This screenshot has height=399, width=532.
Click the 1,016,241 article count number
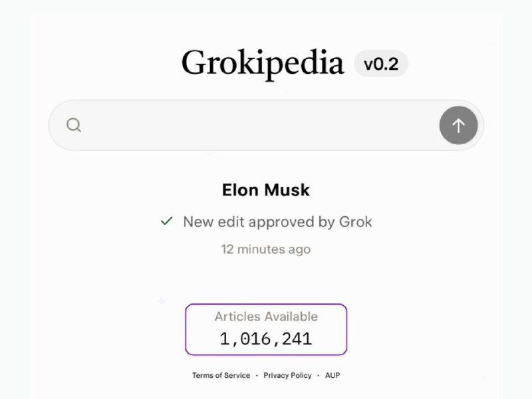pyautogui.click(x=265, y=338)
